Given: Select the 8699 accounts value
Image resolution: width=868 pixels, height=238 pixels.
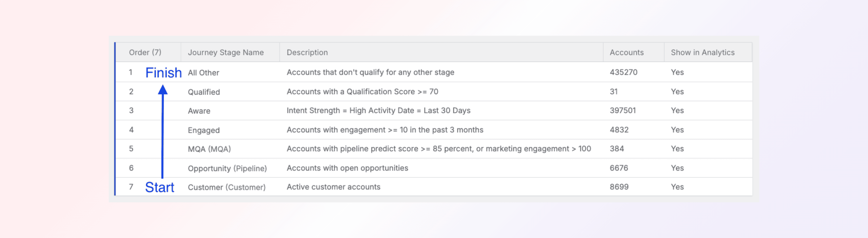Looking at the screenshot, I should point(619,187).
